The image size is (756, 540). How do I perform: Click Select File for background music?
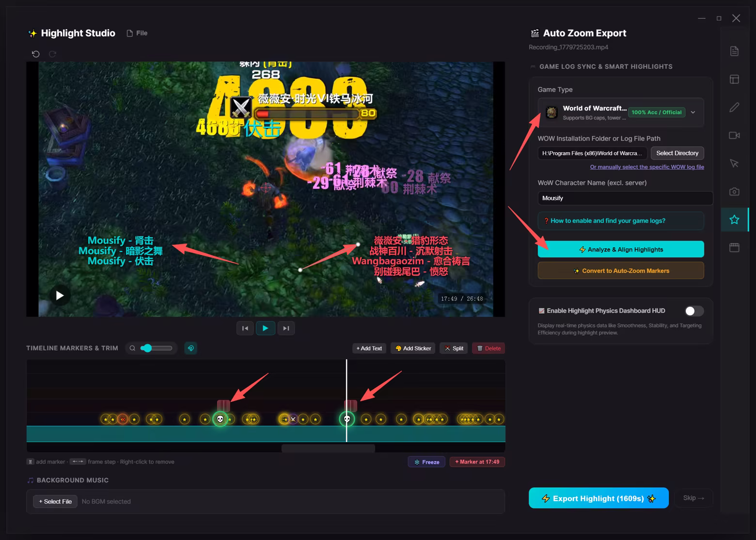pyautogui.click(x=55, y=501)
